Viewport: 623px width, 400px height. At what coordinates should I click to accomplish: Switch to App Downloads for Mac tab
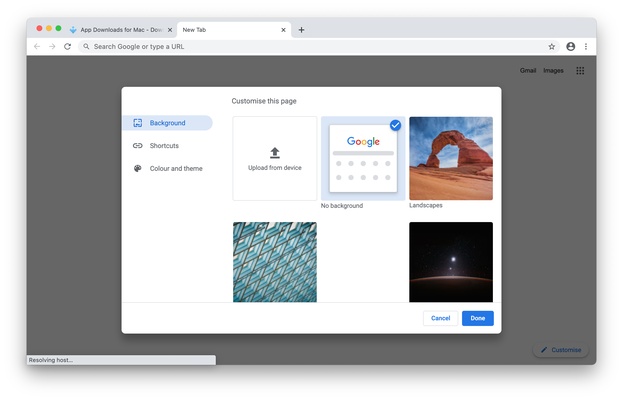121,30
